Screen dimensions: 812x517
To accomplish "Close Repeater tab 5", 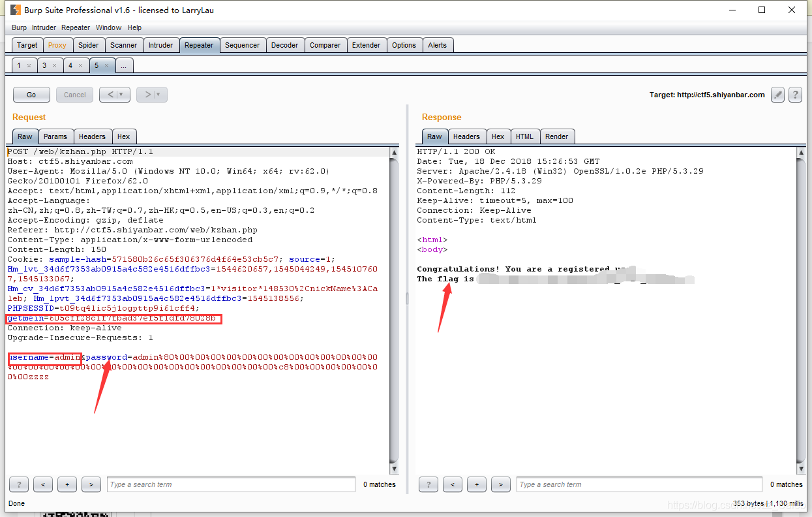I will click(106, 66).
